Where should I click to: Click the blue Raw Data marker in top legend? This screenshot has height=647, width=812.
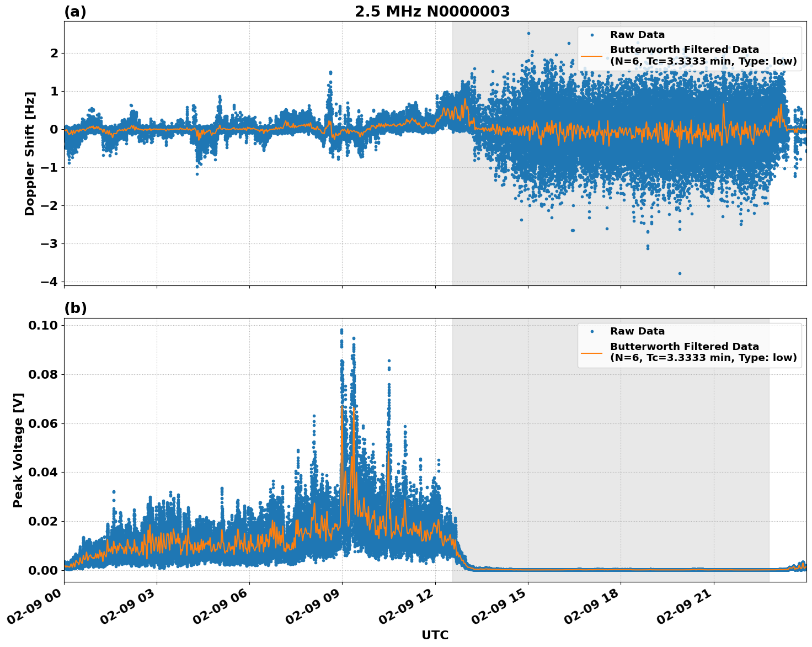[x=592, y=35]
